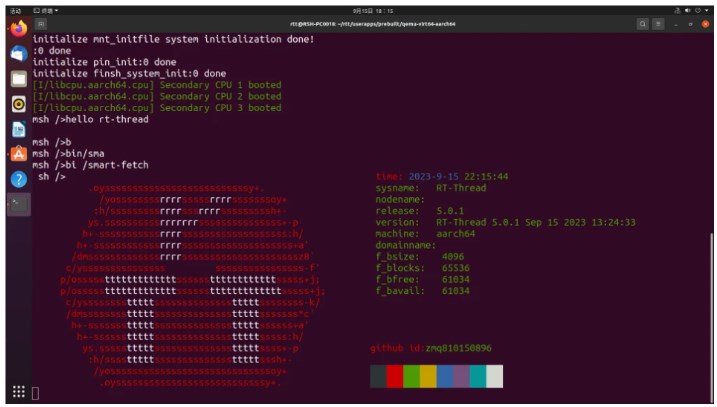
Task: Click the yellow color block
Action: (x=428, y=376)
